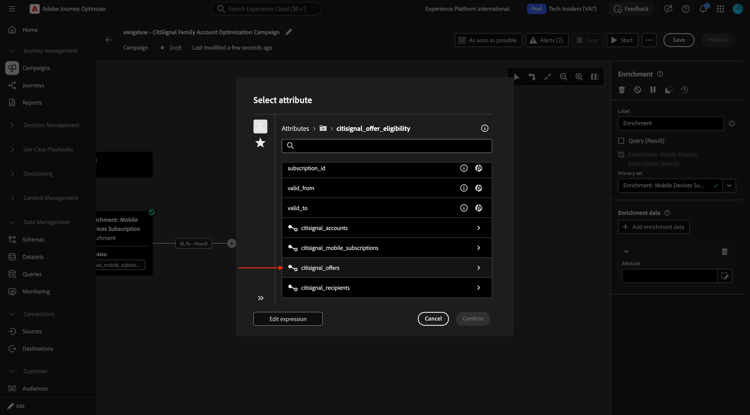Select the valid_from attribute
The height and width of the screenshot is (415, 750).
pyautogui.click(x=386, y=188)
